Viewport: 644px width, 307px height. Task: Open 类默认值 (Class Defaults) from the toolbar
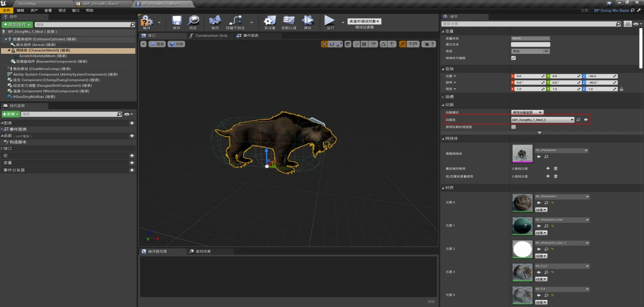(x=288, y=21)
